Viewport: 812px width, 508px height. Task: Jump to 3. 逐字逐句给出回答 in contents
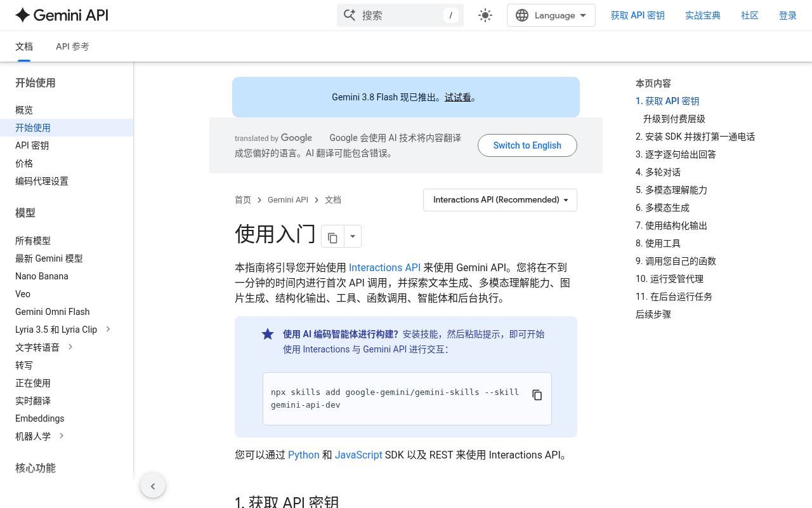676,154
